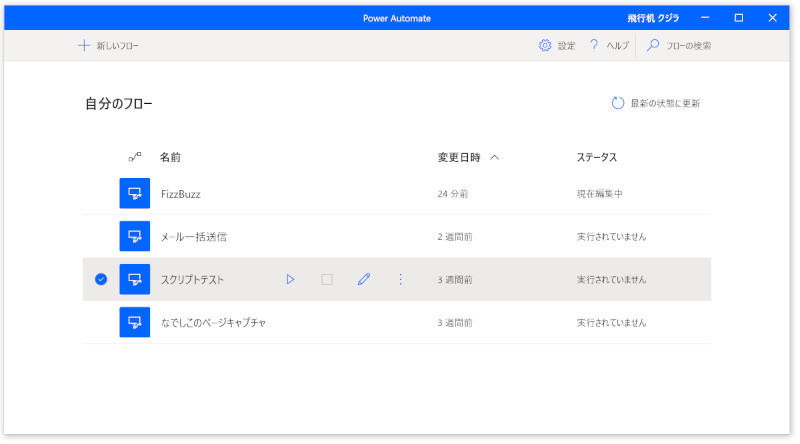Select the FizzBuzz flow name

pyautogui.click(x=181, y=194)
